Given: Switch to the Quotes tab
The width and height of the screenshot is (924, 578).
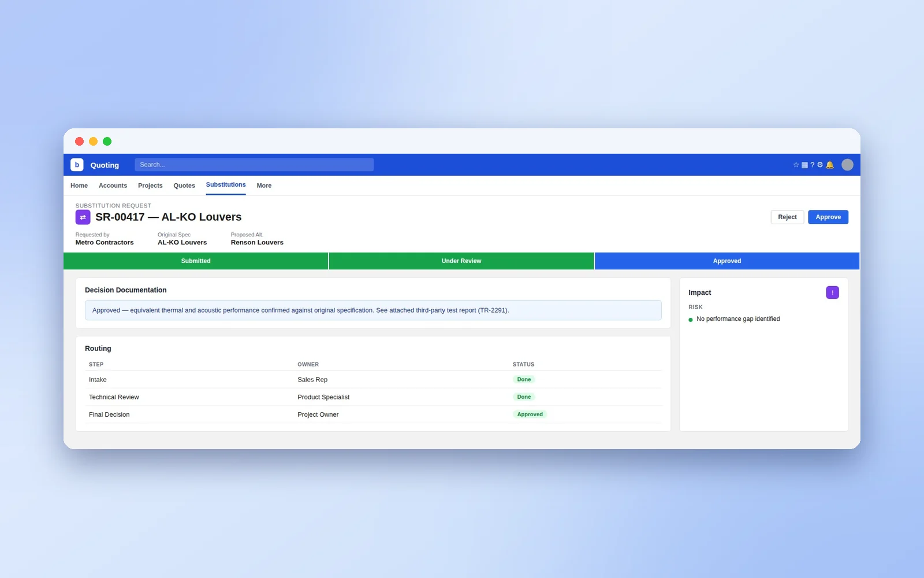Looking at the screenshot, I should pyautogui.click(x=184, y=186).
